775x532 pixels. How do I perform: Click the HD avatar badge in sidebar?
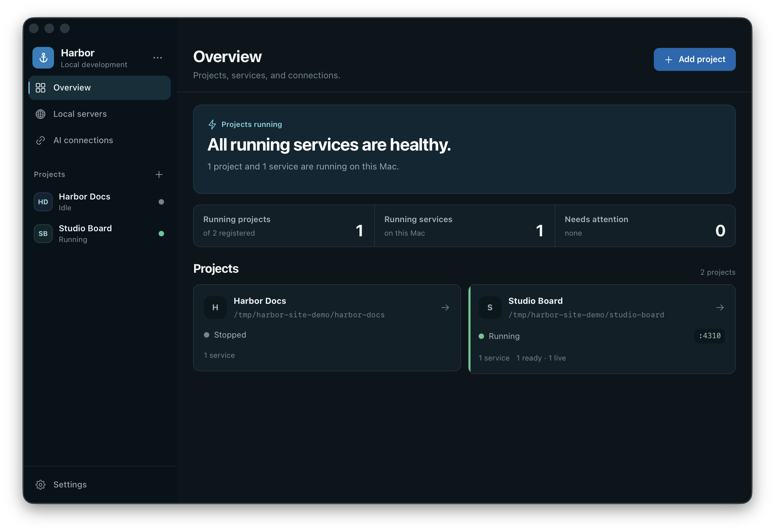[x=43, y=202]
